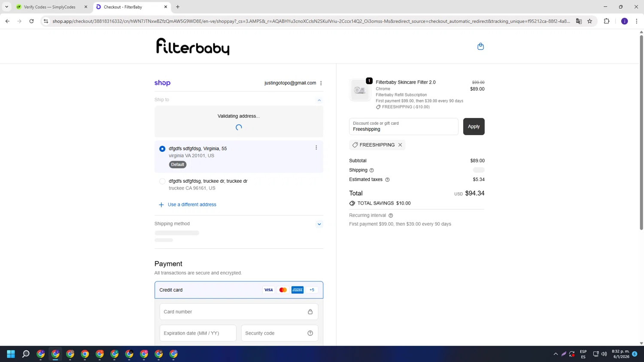
Task: Collapse the Ship to section
Action: (319, 100)
